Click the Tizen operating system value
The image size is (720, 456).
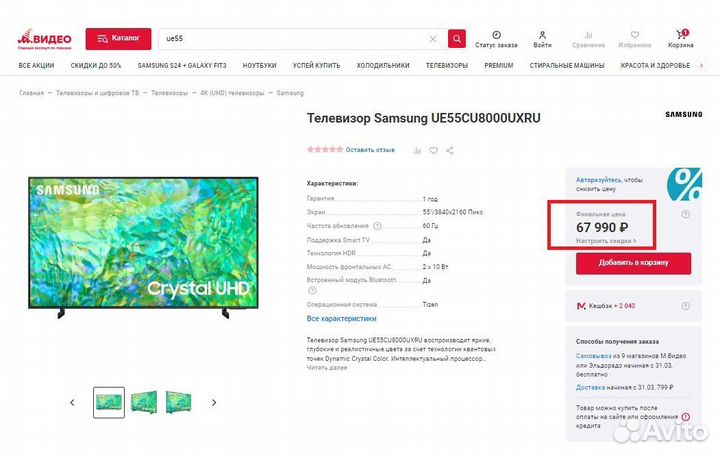pyautogui.click(x=430, y=304)
